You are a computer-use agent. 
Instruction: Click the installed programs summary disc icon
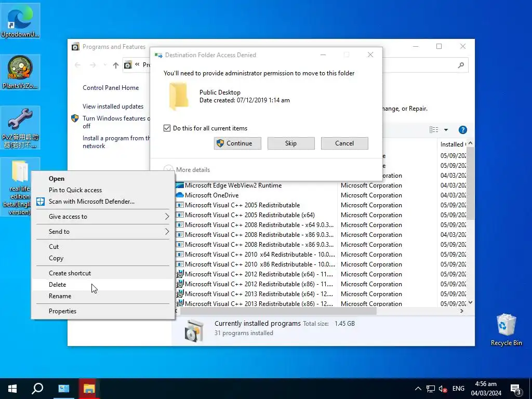point(194,330)
